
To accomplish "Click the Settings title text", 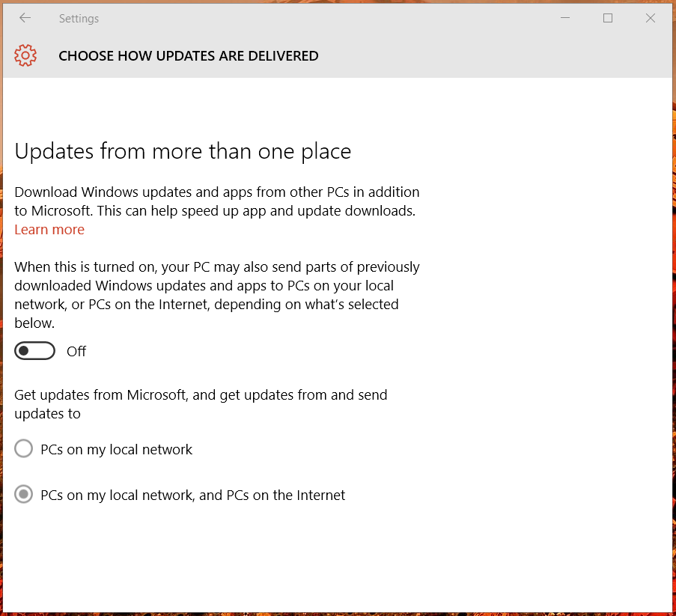I will [x=79, y=19].
